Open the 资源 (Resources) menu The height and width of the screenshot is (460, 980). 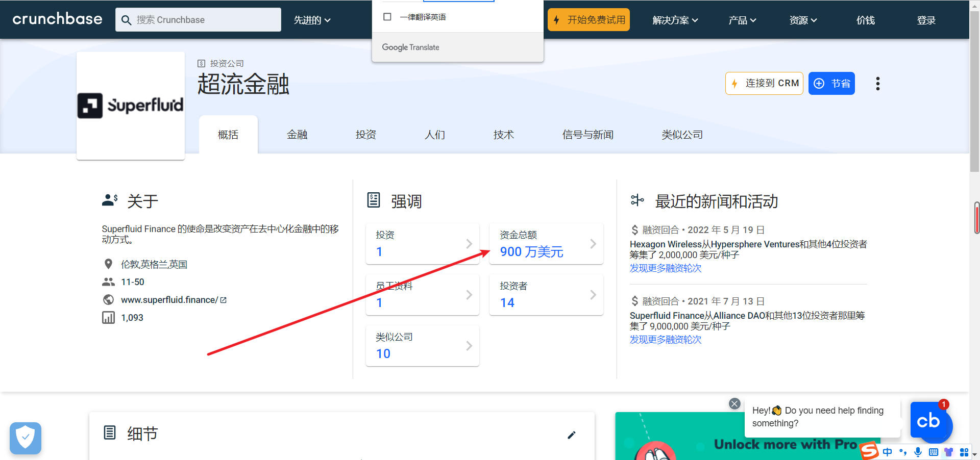pyautogui.click(x=803, y=20)
